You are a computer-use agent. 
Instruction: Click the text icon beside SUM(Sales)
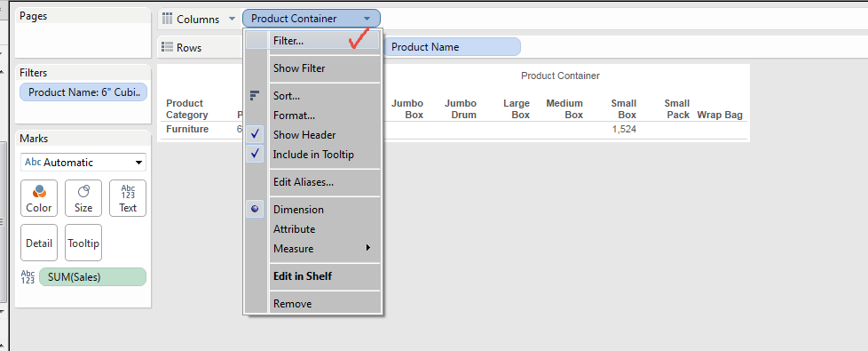(28, 277)
